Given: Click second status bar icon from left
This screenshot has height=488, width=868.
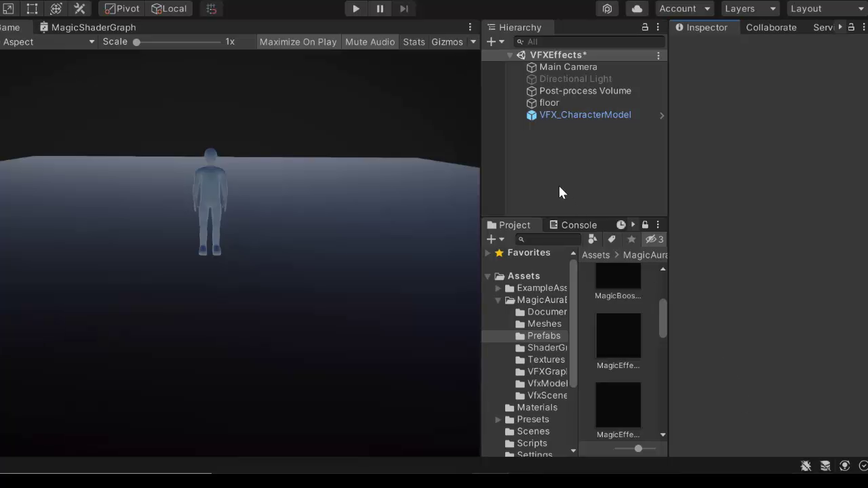Looking at the screenshot, I should (x=825, y=466).
